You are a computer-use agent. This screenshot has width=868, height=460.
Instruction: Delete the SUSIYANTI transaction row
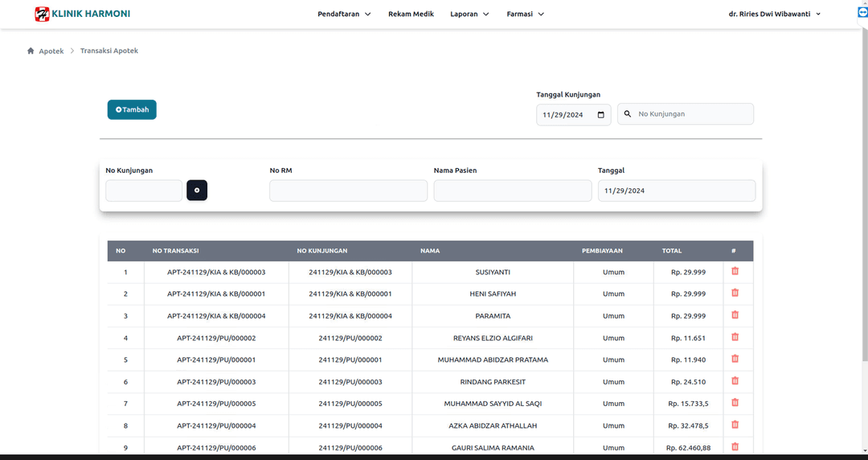(735, 271)
